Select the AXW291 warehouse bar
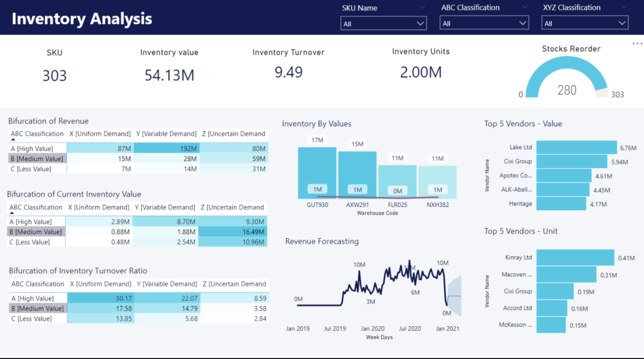Viewport: 644px width, 359px height. 357,175
